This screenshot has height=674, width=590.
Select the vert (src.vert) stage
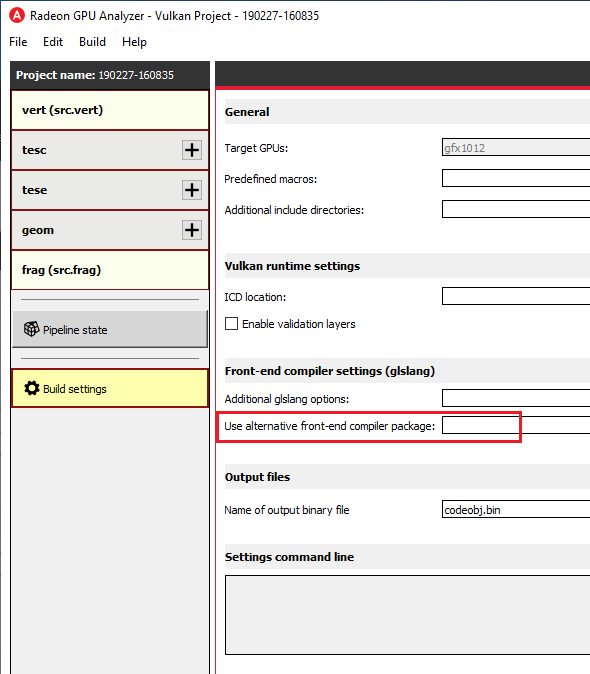[110, 110]
